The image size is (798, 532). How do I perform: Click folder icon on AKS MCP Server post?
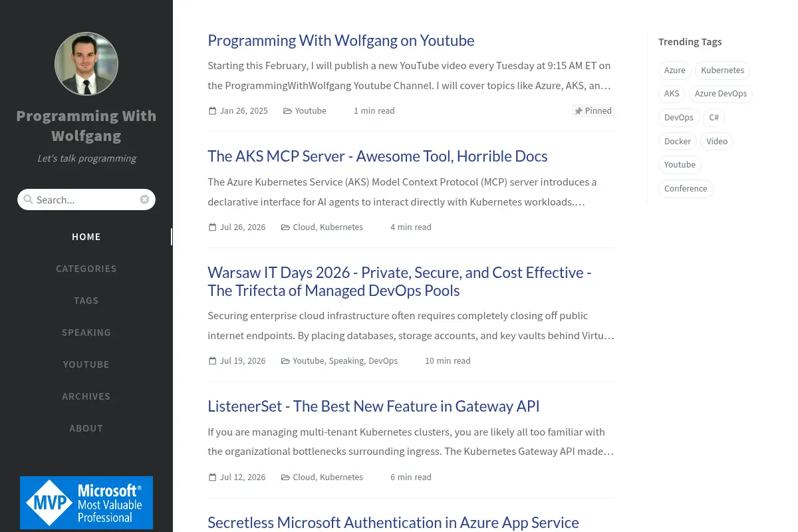[285, 227]
